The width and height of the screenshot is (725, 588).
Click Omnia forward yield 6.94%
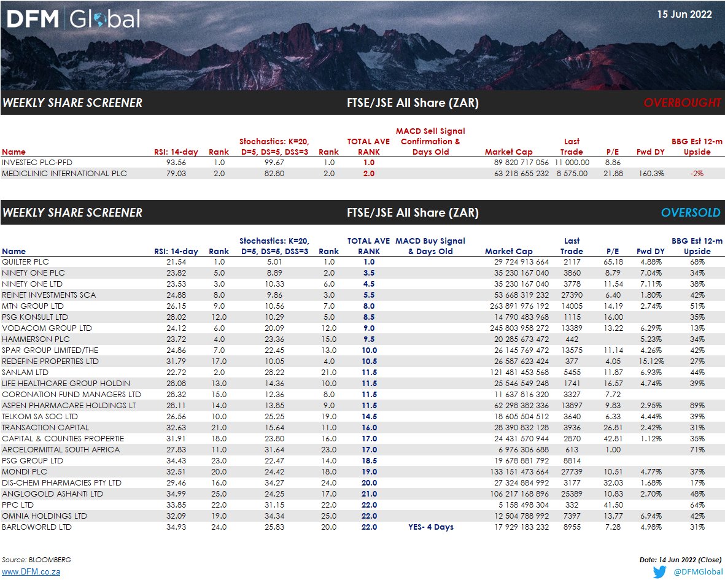[x=651, y=516]
